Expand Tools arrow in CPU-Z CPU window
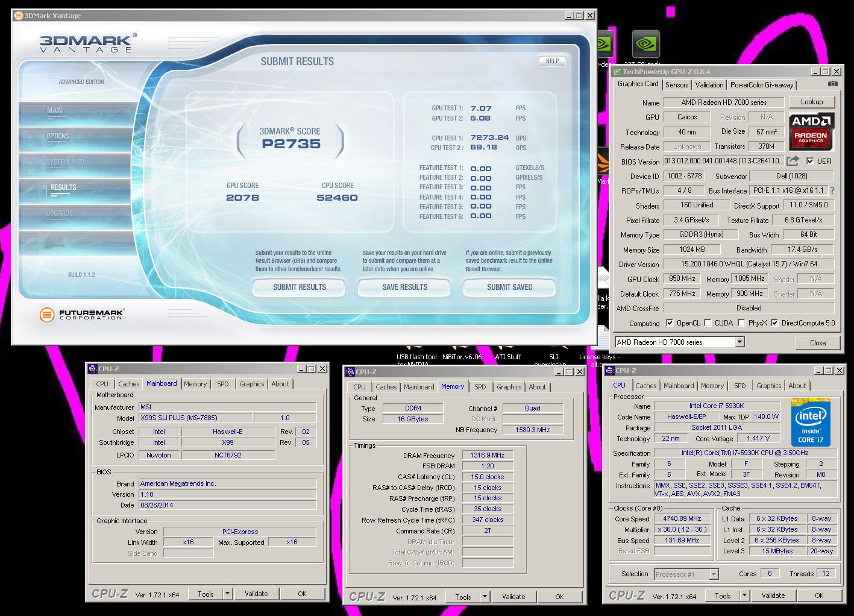Viewport: 854px width, 616px height. [x=744, y=596]
